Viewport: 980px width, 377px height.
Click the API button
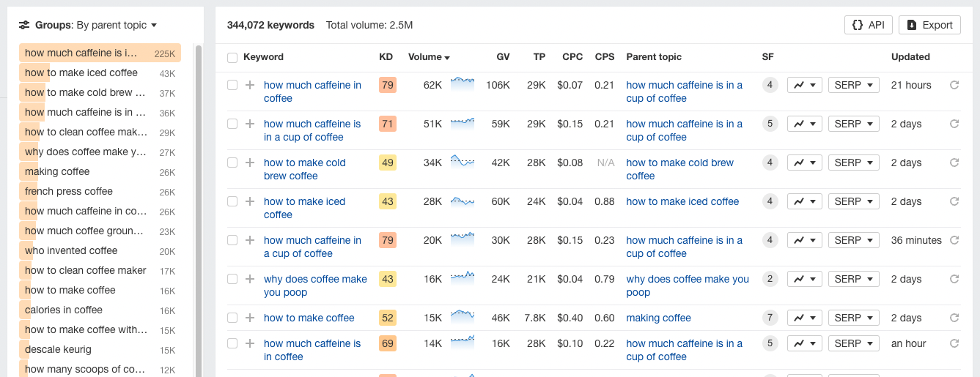click(868, 25)
